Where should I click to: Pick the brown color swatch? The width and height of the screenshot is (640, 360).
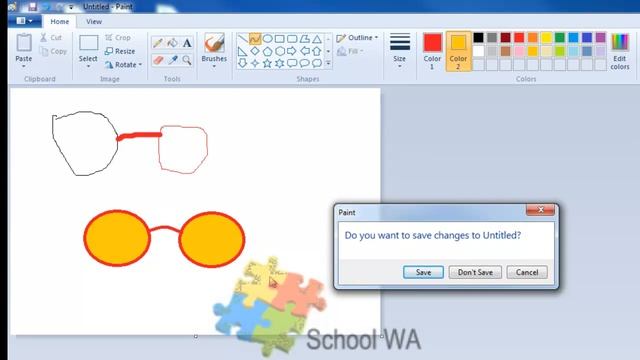[x=506, y=51]
